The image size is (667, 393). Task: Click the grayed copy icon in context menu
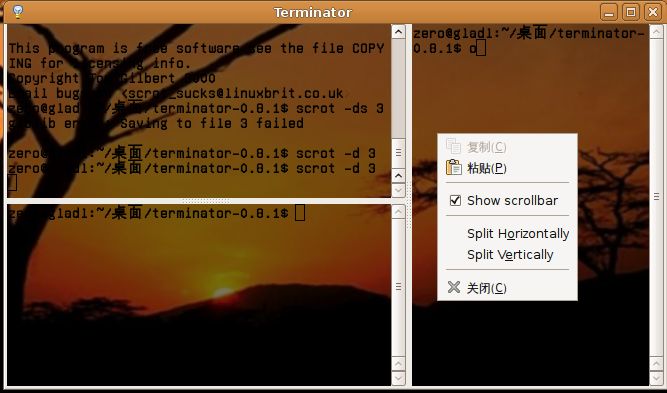pos(453,147)
